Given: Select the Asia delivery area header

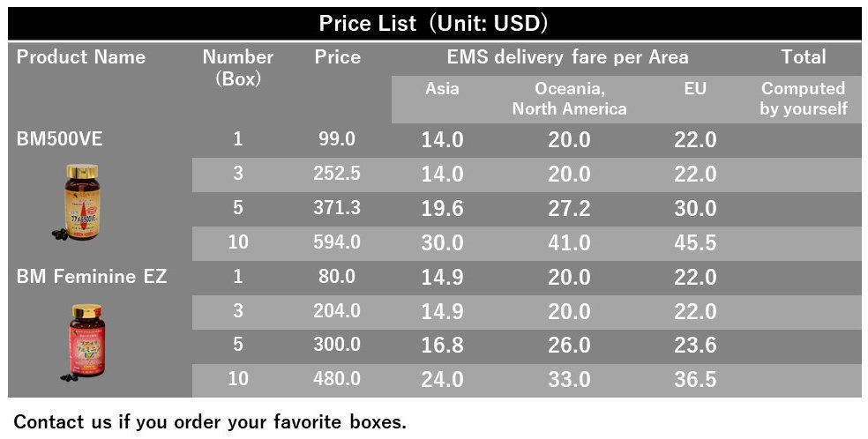Looking at the screenshot, I should point(442,88).
